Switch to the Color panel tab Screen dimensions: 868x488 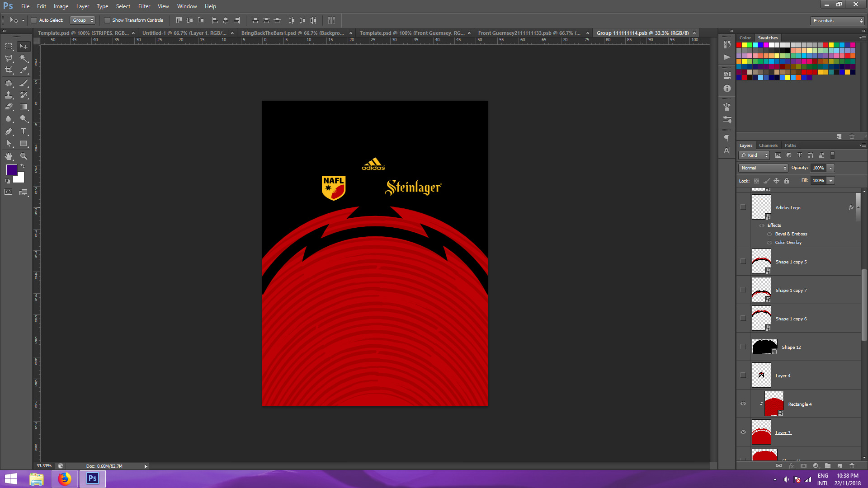click(x=745, y=38)
